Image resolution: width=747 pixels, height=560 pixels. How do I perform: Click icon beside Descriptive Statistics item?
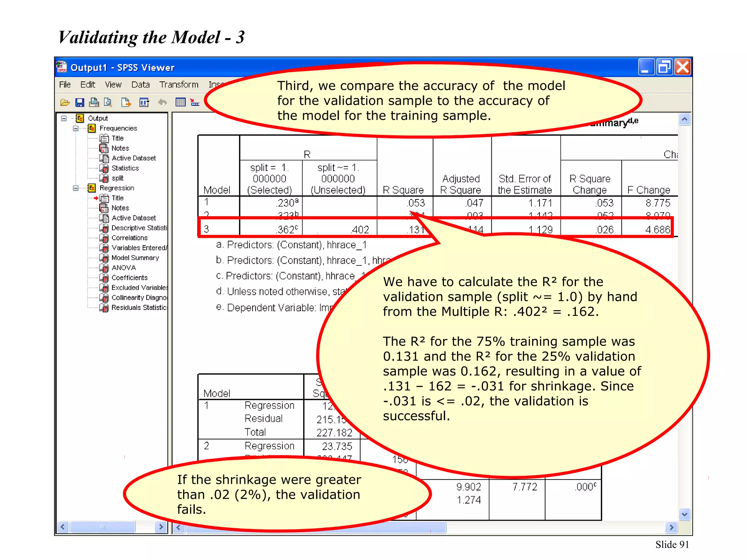click(104, 228)
